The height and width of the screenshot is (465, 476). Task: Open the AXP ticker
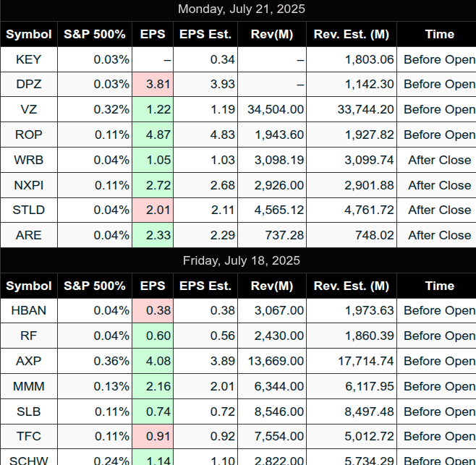[x=29, y=361]
